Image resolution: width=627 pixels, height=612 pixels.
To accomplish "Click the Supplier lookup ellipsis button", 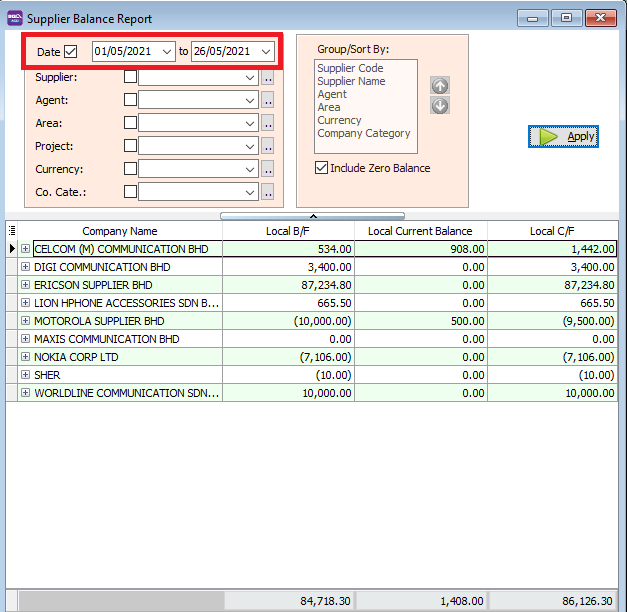I will (267, 77).
